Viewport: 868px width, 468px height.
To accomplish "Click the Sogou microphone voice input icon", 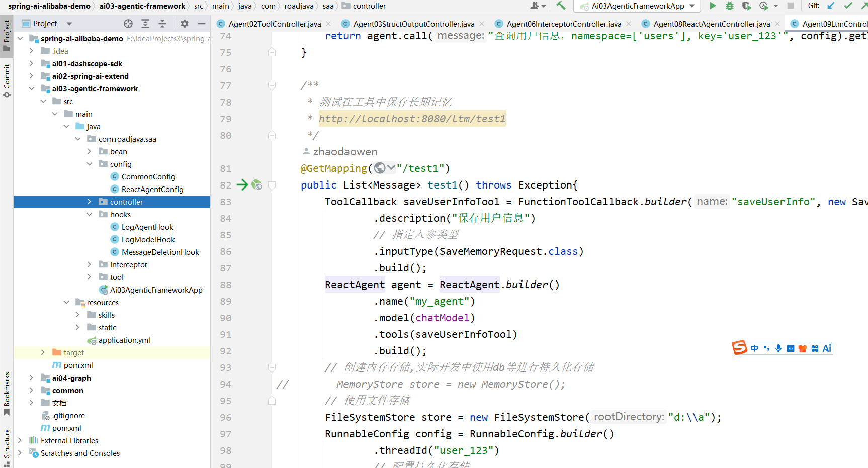I will (x=778, y=348).
